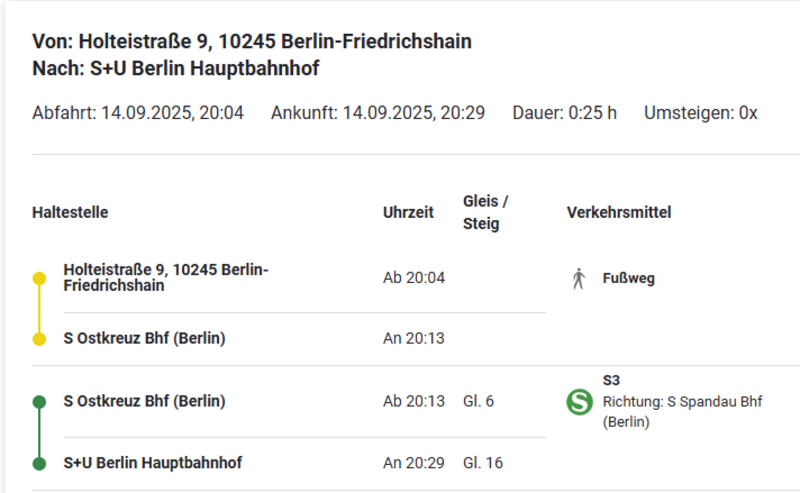Screen dimensions: 800x493
Task: Click the Ab 20:04 departure time
Action: pos(414,278)
